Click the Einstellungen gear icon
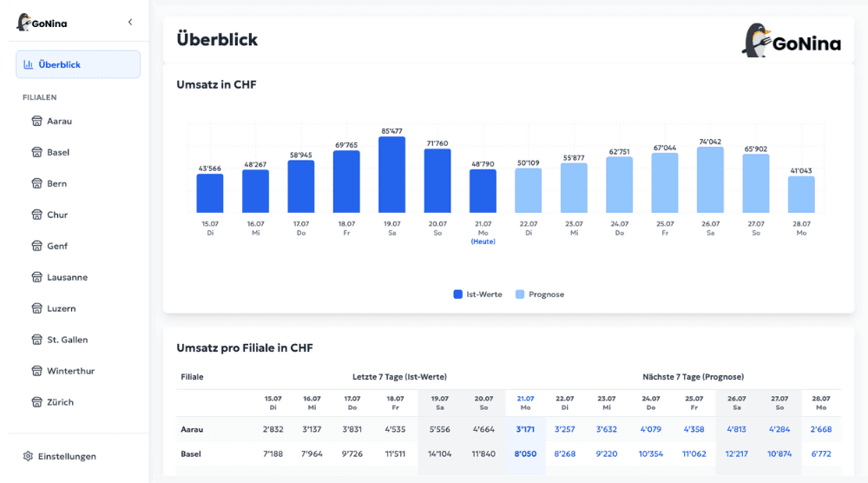This screenshot has width=868, height=483. click(x=28, y=456)
